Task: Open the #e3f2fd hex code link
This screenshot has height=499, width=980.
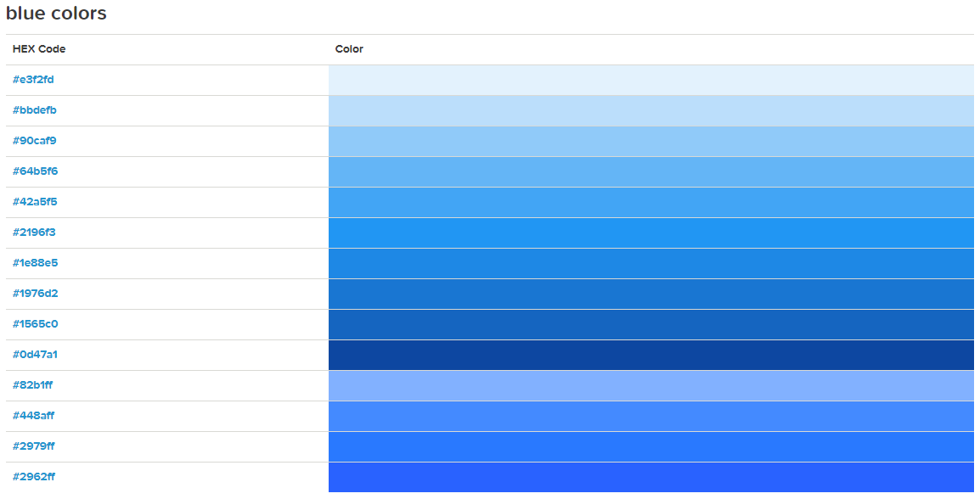Action: point(33,80)
